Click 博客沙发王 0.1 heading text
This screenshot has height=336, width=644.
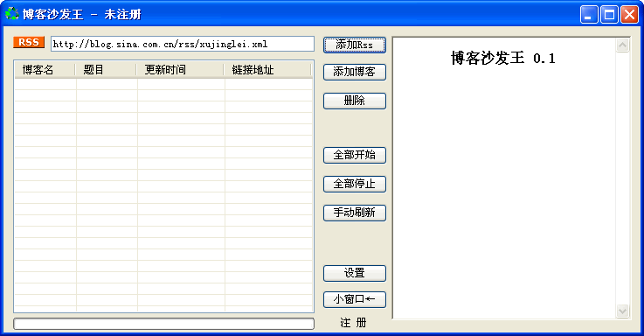tap(503, 59)
